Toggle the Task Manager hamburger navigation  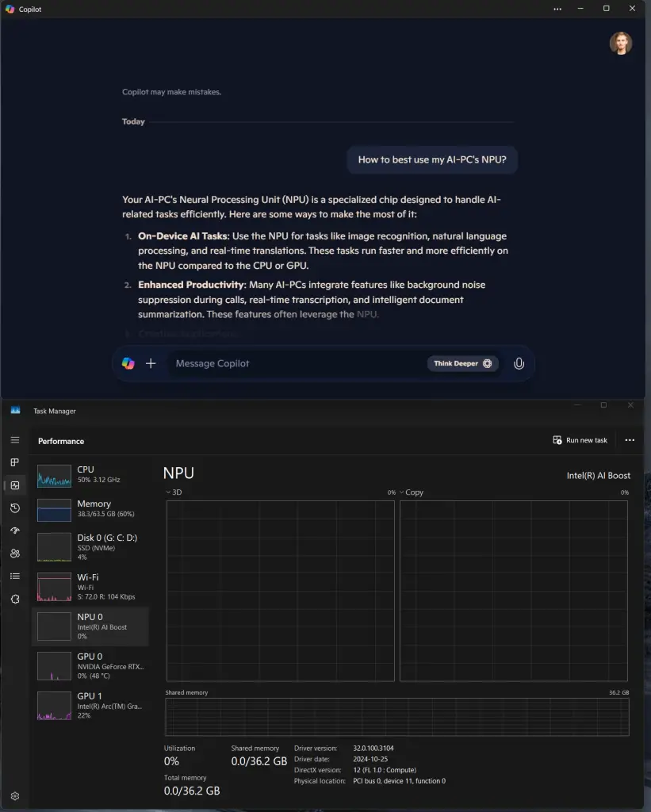pos(14,440)
